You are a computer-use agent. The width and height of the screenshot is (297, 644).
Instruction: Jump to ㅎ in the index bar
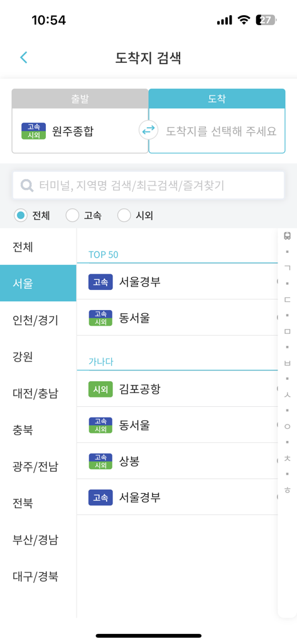(287, 489)
